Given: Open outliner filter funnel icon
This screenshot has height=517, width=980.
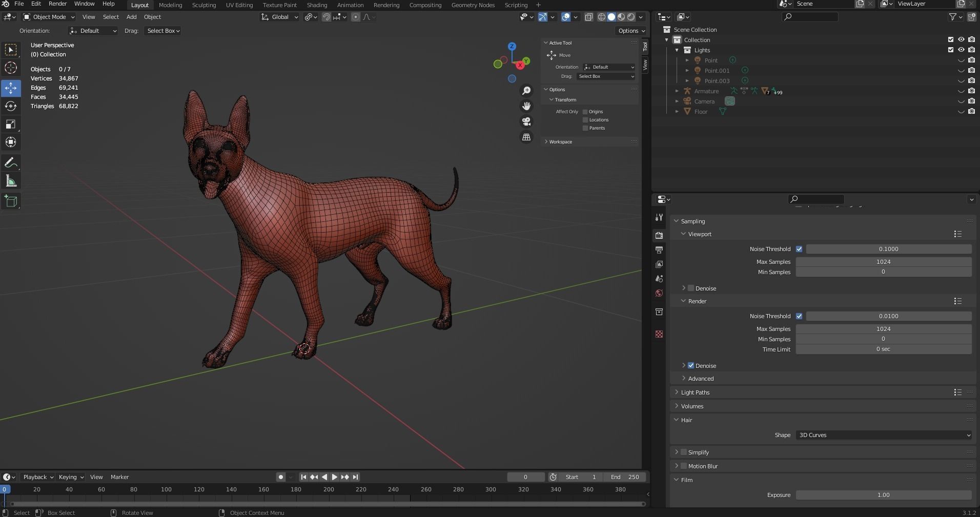Looking at the screenshot, I should tap(953, 17).
